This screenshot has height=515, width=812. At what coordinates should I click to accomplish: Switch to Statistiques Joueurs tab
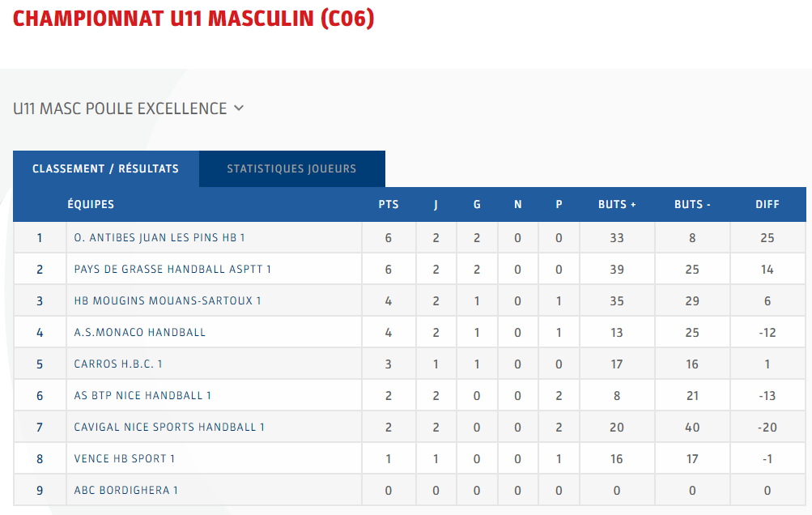pyautogui.click(x=292, y=169)
